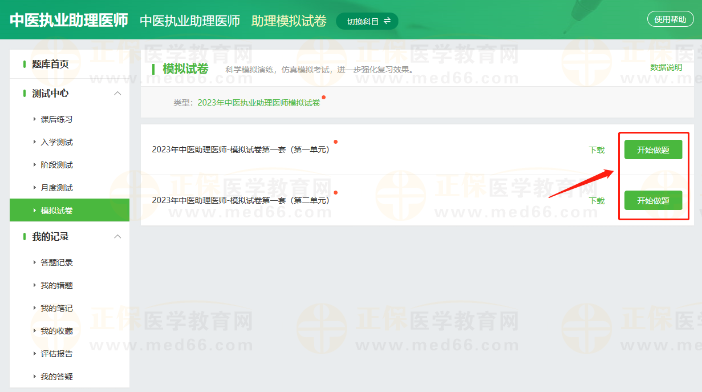Open the 数据说明 link

666,68
